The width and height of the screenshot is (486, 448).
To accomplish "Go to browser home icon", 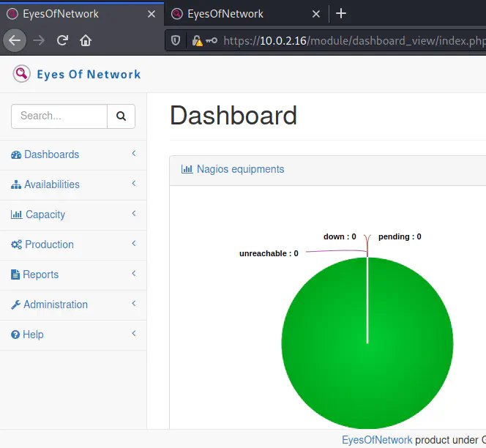I will click(86, 40).
